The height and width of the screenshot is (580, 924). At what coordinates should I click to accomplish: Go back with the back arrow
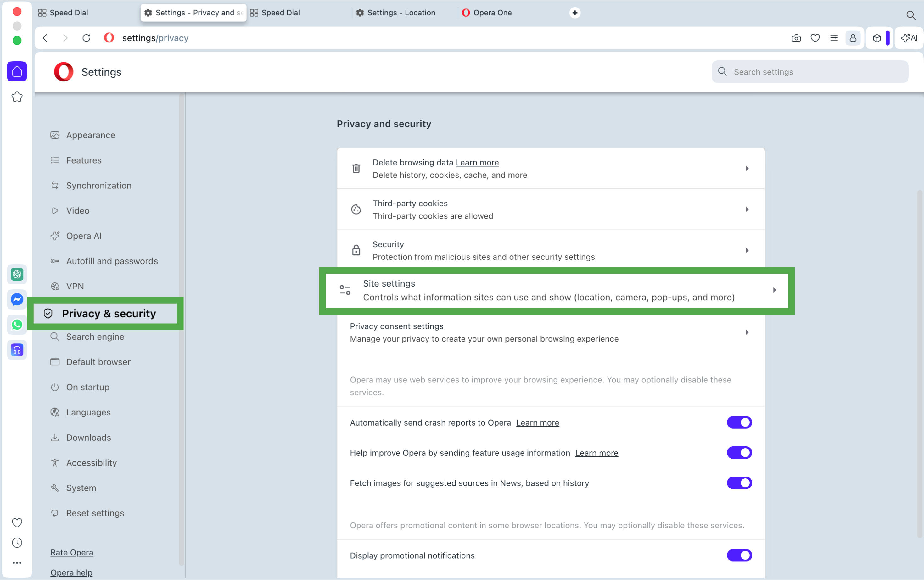45,38
